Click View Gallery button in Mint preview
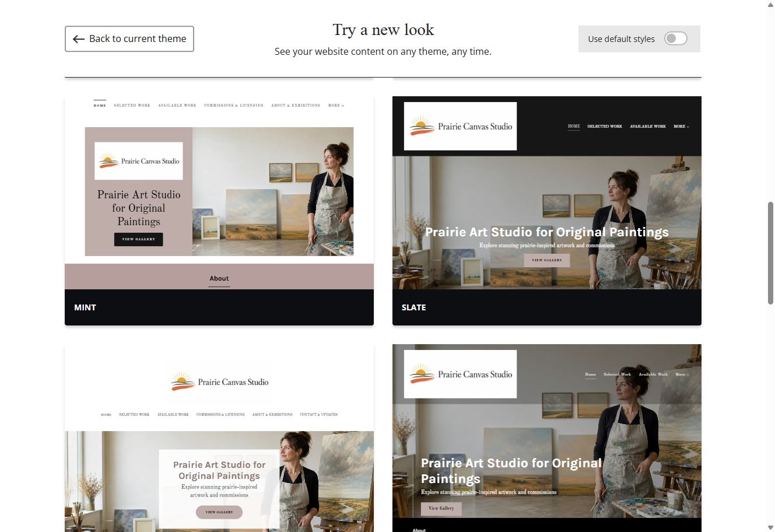 [139, 239]
